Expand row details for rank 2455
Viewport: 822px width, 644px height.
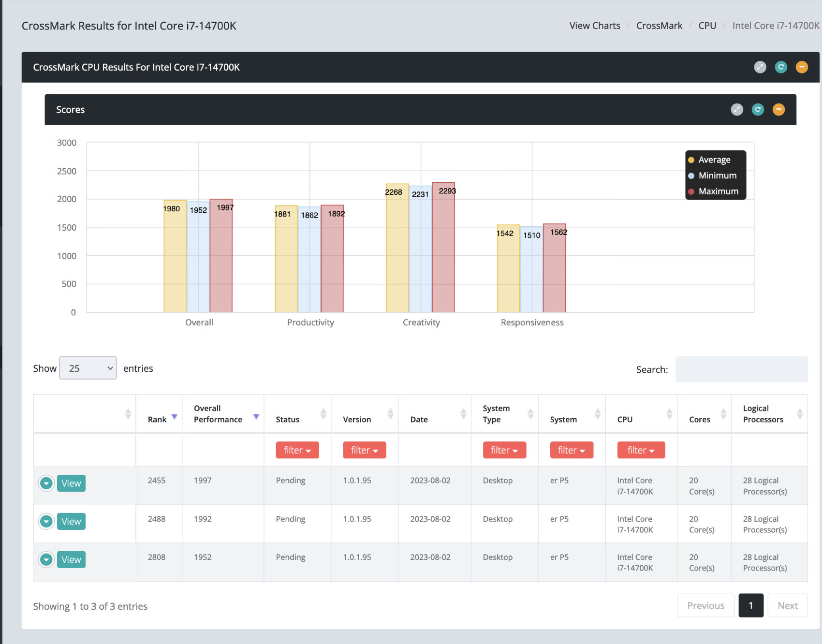click(x=46, y=483)
